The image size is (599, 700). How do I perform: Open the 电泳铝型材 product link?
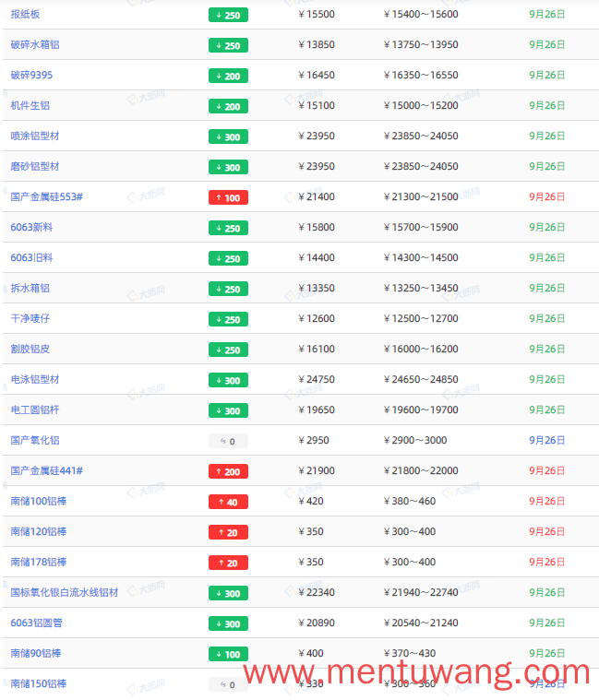(x=35, y=379)
